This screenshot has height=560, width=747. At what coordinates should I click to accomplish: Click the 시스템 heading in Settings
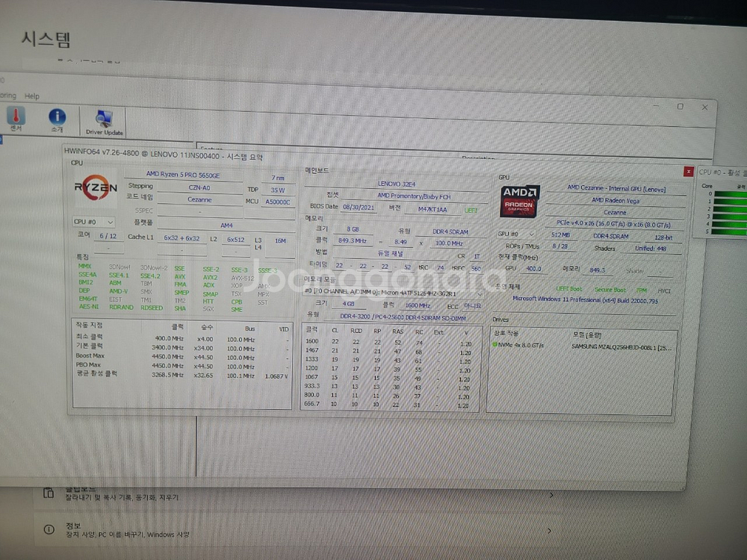46,39
